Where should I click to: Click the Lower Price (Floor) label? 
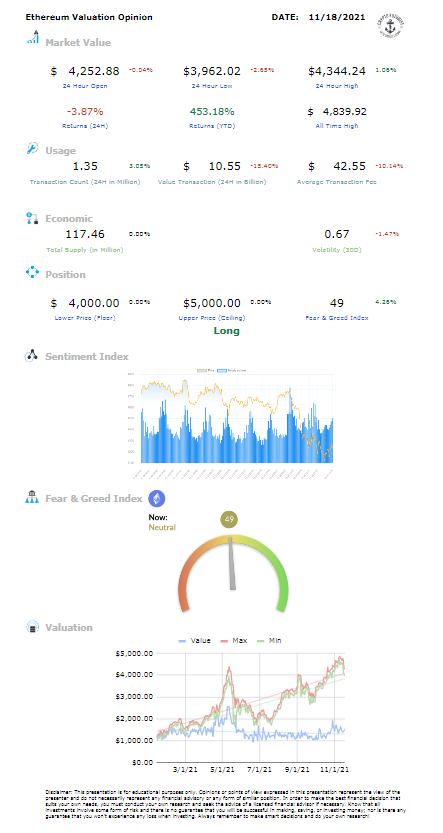click(x=85, y=318)
